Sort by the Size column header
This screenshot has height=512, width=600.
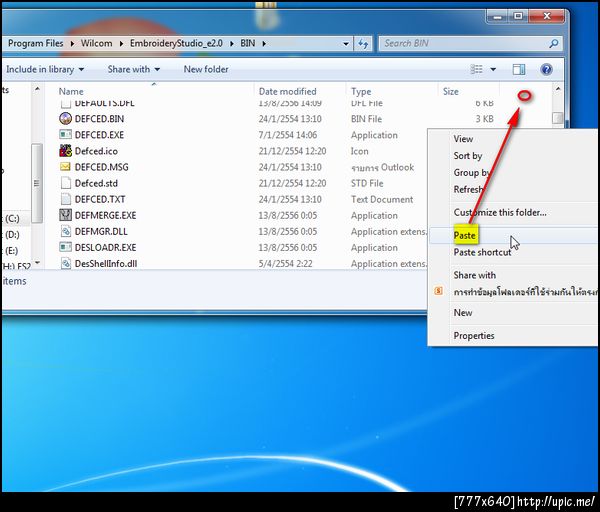(450, 91)
